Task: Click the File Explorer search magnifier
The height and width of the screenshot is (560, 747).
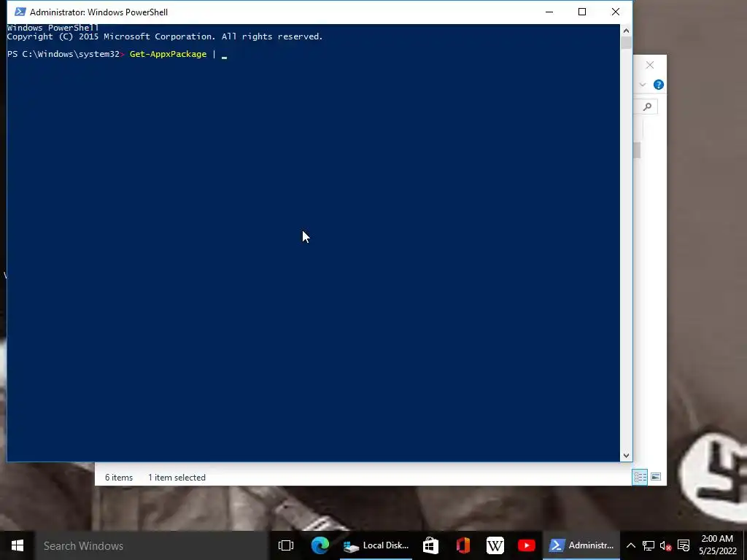Action: [647, 106]
